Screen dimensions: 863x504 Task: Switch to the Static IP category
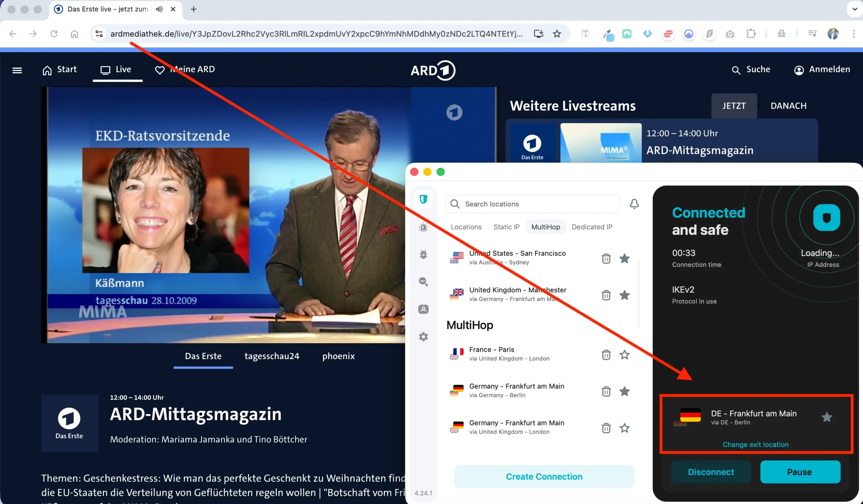tap(506, 226)
